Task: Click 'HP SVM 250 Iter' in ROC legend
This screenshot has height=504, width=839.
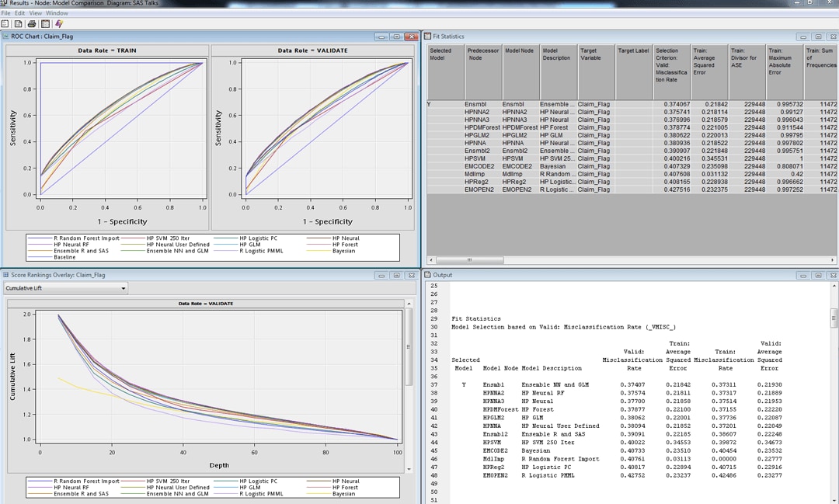Action: 168,238
